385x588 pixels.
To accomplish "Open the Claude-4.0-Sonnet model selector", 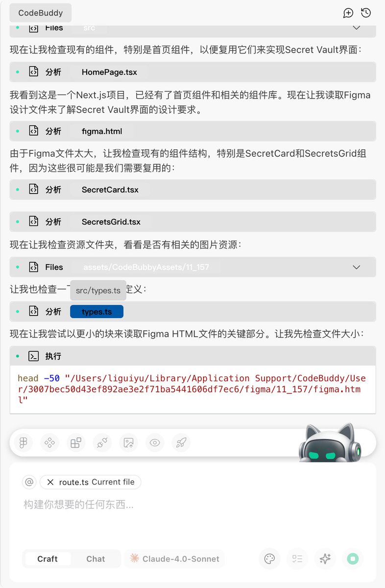I will [x=174, y=559].
